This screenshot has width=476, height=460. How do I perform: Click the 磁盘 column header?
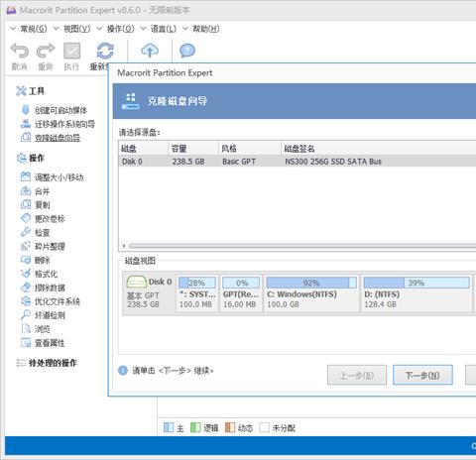[144, 149]
